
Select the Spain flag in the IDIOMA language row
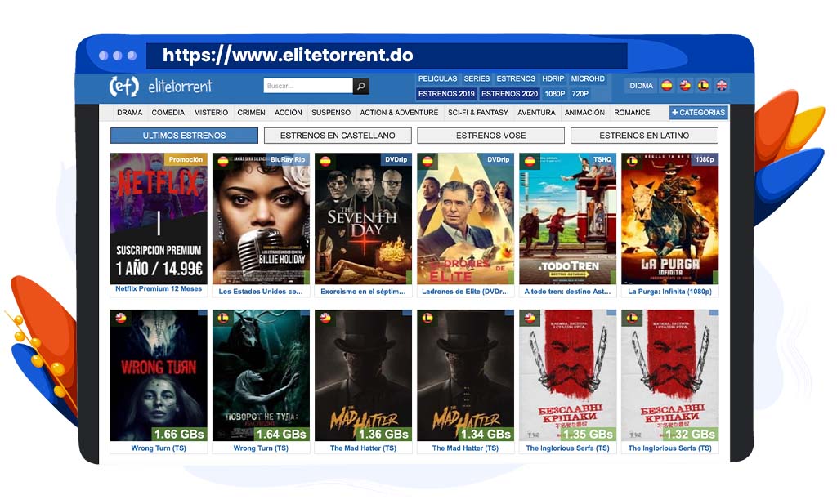point(667,85)
